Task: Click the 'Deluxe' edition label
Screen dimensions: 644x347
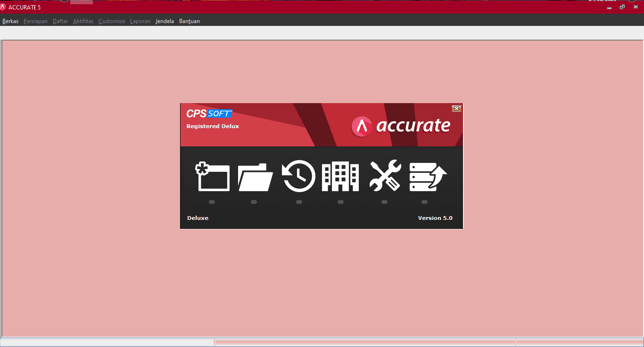Action: coord(198,218)
